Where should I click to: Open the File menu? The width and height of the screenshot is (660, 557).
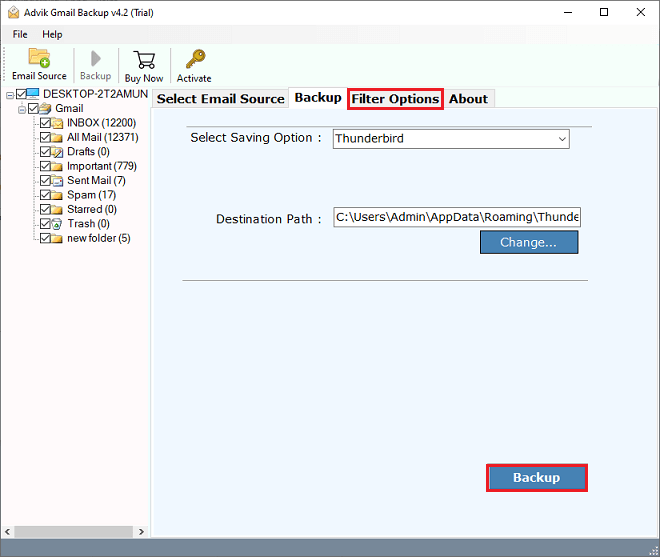(x=20, y=34)
